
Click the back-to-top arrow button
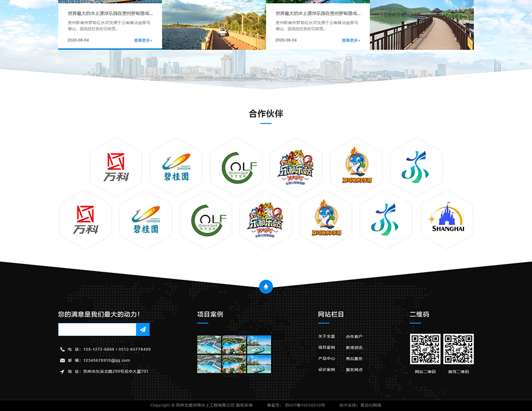(x=266, y=286)
